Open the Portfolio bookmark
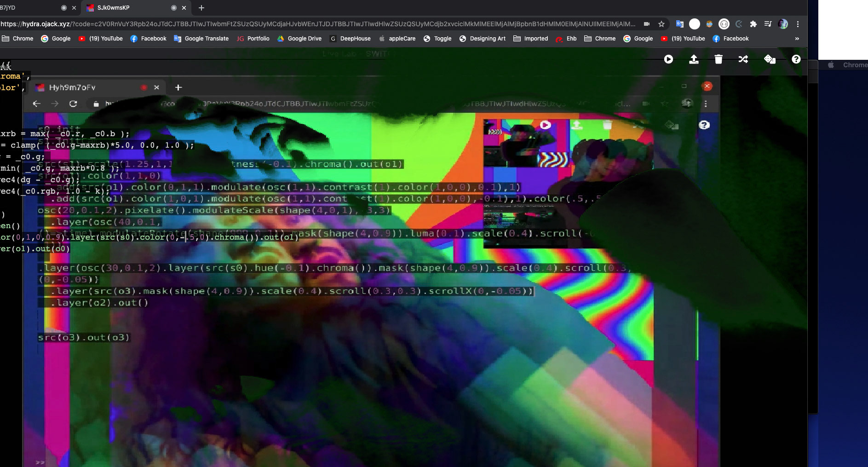 253,39
